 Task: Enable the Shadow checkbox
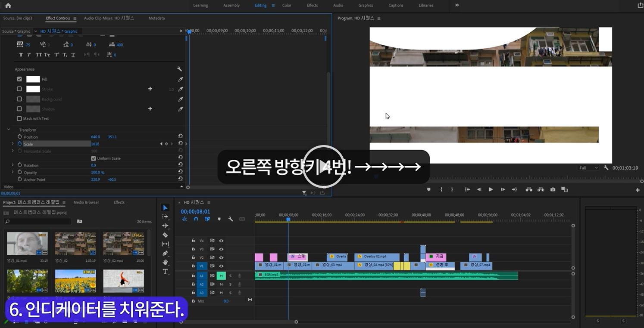point(19,109)
